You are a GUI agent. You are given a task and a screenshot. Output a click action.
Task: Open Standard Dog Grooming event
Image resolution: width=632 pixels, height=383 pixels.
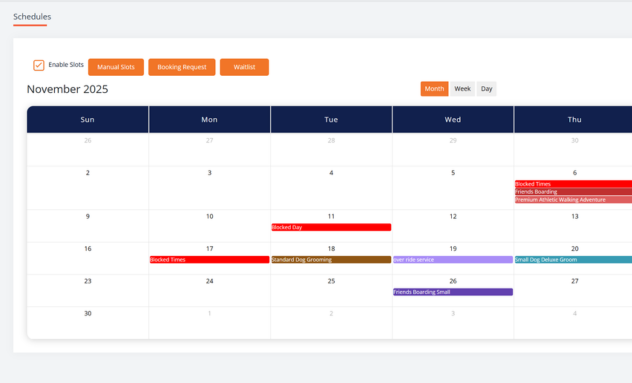coord(331,260)
